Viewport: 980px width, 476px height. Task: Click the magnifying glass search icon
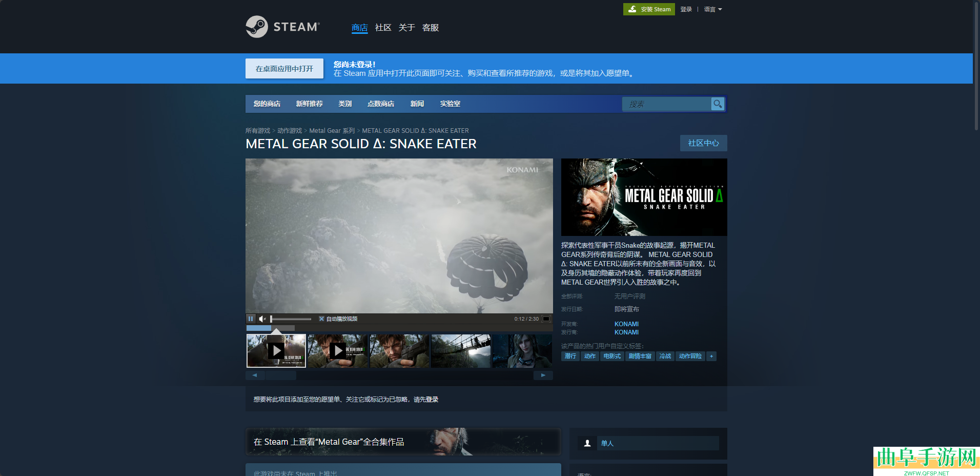pyautogui.click(x=718, y=104)
